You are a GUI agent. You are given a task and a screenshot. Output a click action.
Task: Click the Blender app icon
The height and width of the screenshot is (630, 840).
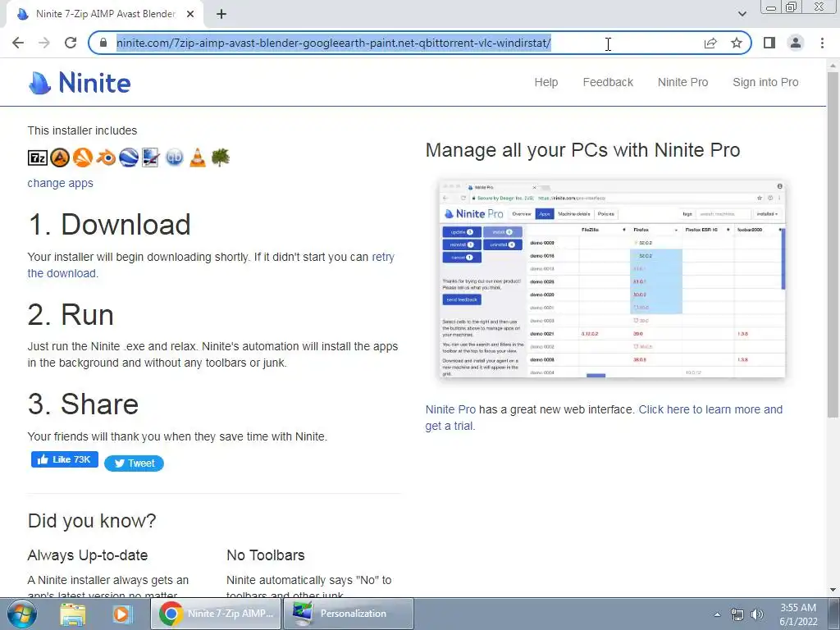point(106,157)
